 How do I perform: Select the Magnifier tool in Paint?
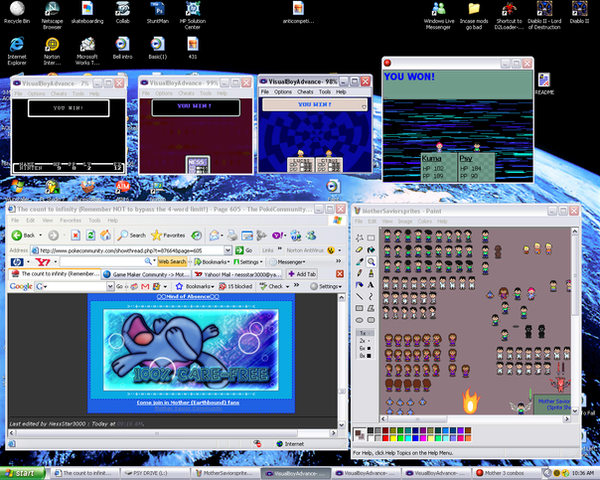(x=372, y=262)
